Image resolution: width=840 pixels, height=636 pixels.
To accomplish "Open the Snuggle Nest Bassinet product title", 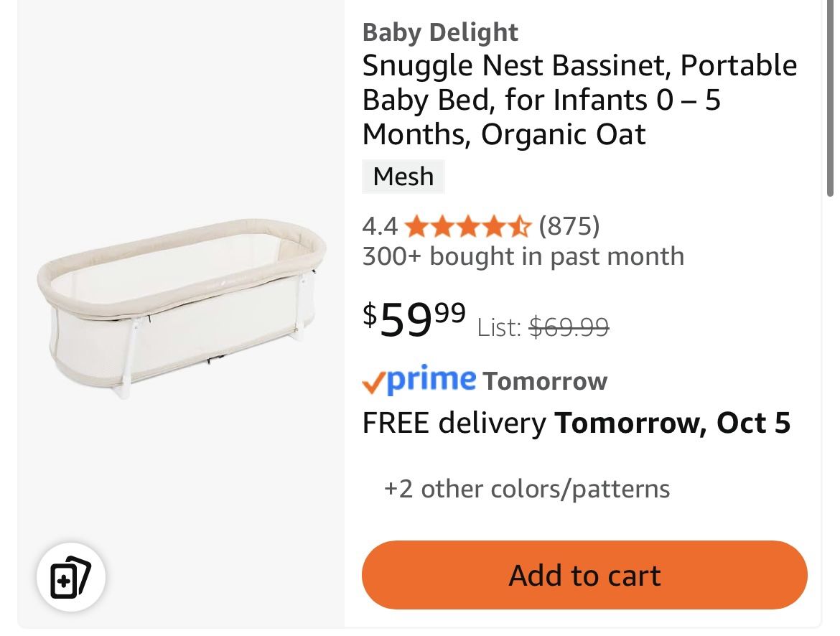I will pos(579,100).
